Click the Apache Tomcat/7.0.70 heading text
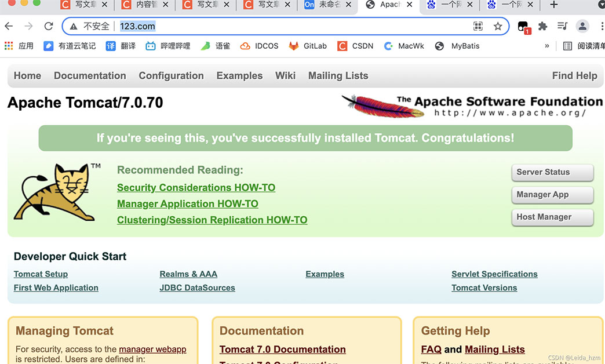 click(85, 103)
